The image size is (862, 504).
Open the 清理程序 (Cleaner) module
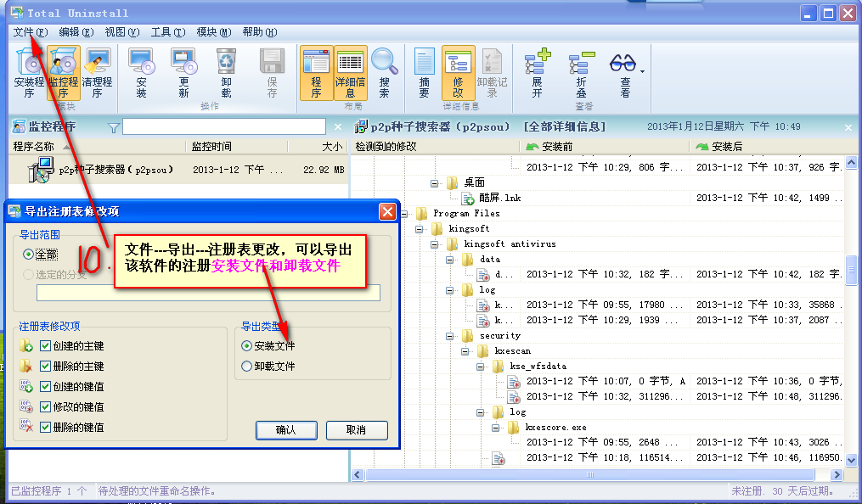pos(98,72)
